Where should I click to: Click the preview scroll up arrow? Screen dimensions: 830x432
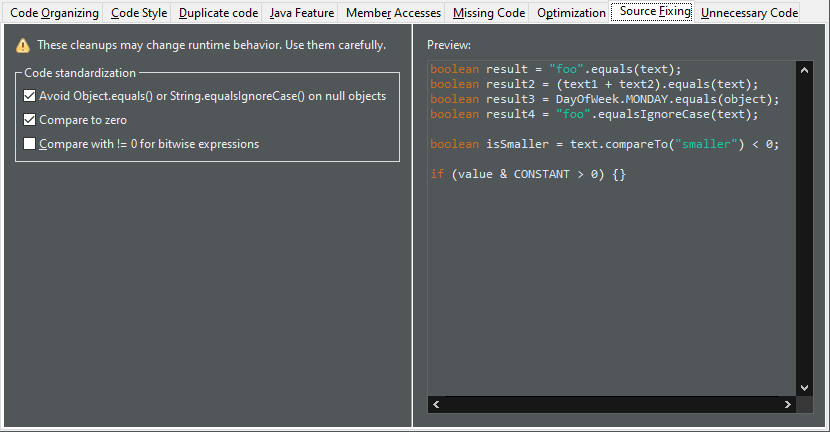(804, 70)
